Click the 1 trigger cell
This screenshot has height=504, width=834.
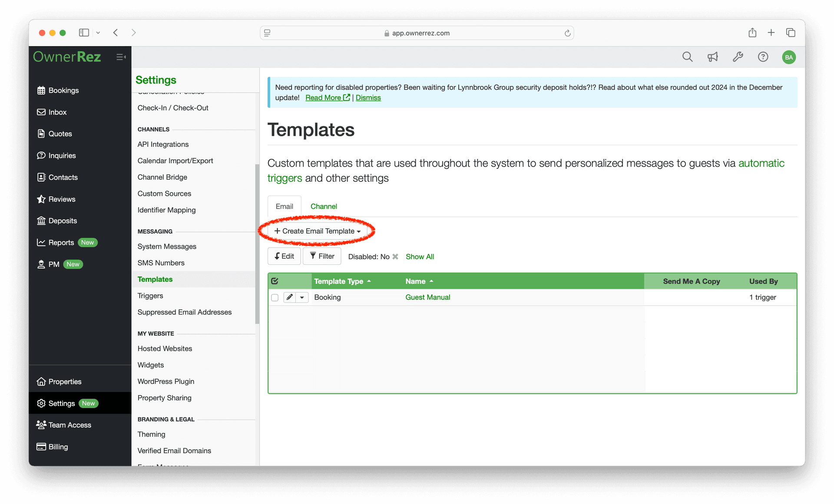pos(762,297)
